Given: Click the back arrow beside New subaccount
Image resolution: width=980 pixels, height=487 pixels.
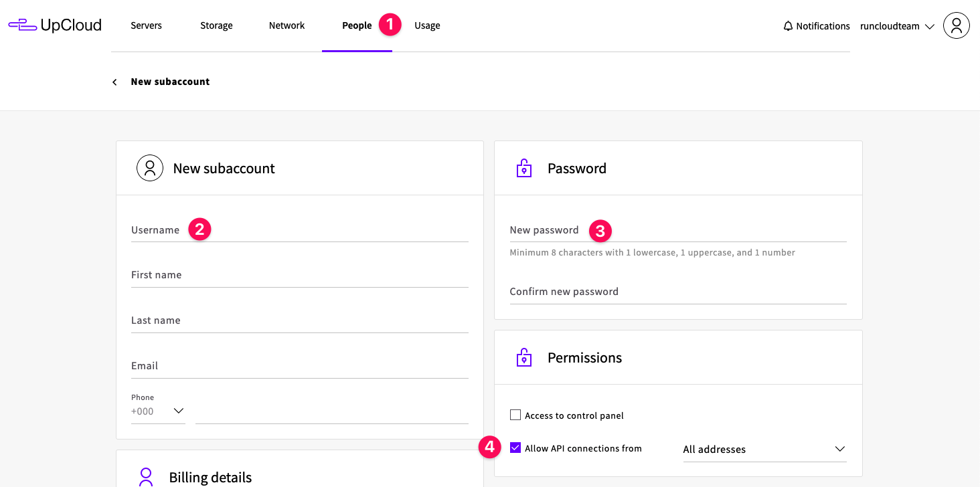Looking at the screenshot, I should point(114,82).
